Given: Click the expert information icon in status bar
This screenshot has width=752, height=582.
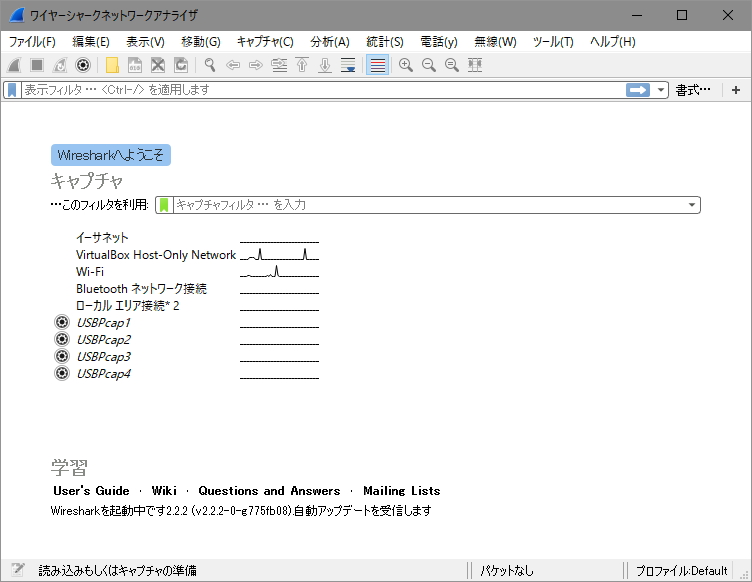Looking at the screenshot, I should 18,570.
